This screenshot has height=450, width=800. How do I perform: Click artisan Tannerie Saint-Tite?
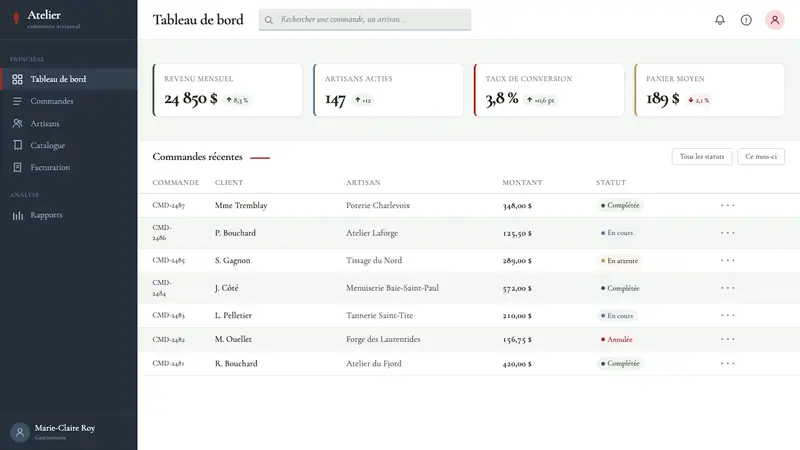[x=380, y=315]
